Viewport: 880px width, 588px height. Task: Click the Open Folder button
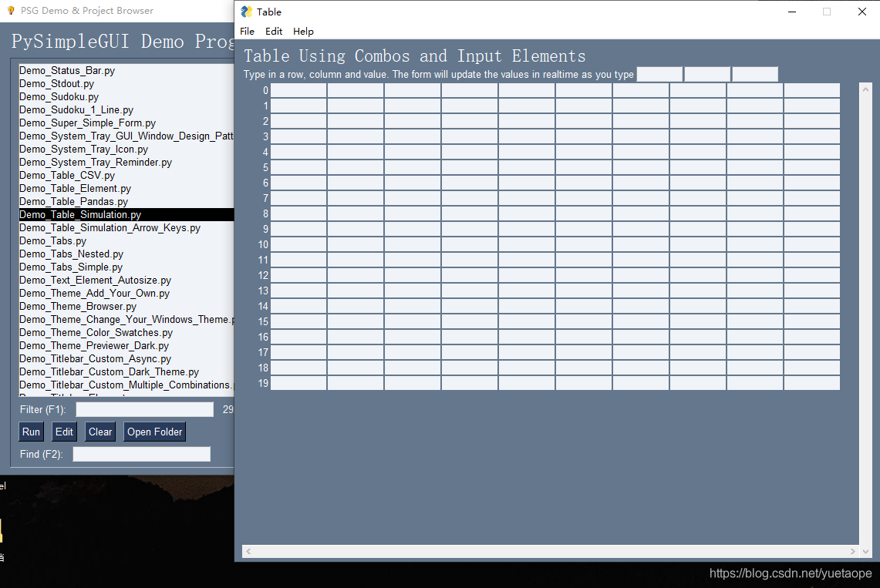(x=154, y=432)
